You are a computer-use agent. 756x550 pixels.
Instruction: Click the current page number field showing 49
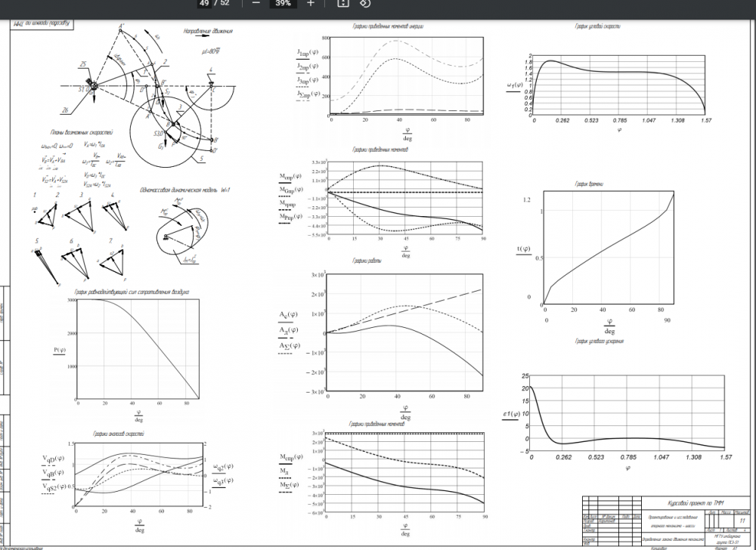pyautogui.click(x=204, y=3)
